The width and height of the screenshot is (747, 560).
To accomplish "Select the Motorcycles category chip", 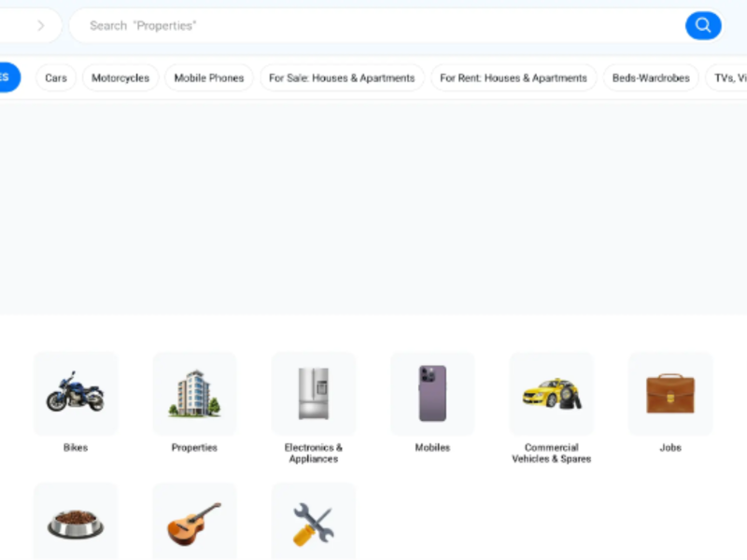I will 120,77.
